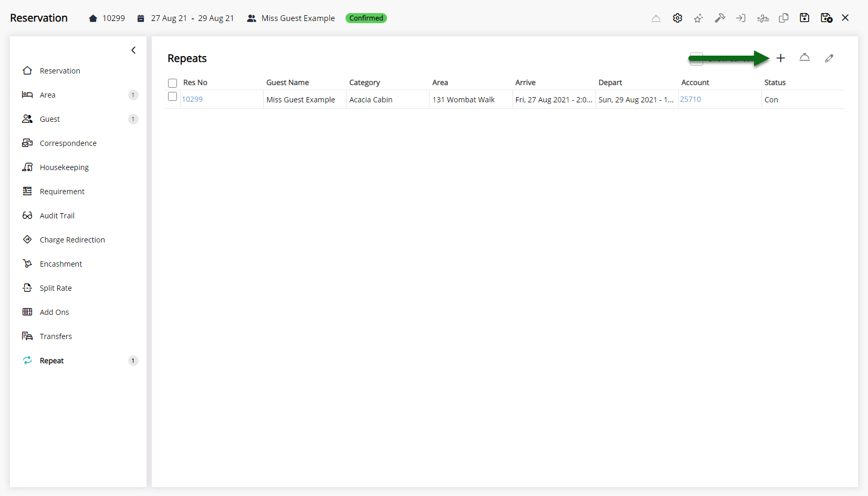Click the Status column header
The height and width of the screenshot is (496, 868).
tap(775, 82)
